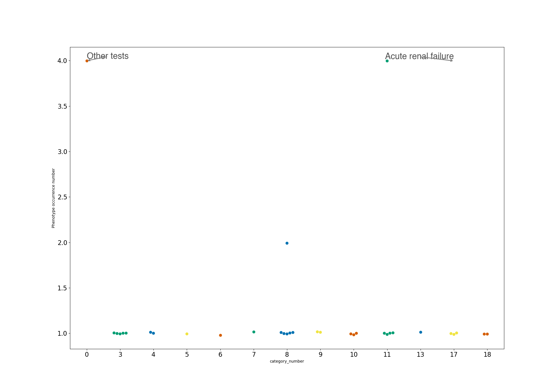560x392 pixels.
Task: Select the green data point at value 4.0
Action: click(387, 61)
